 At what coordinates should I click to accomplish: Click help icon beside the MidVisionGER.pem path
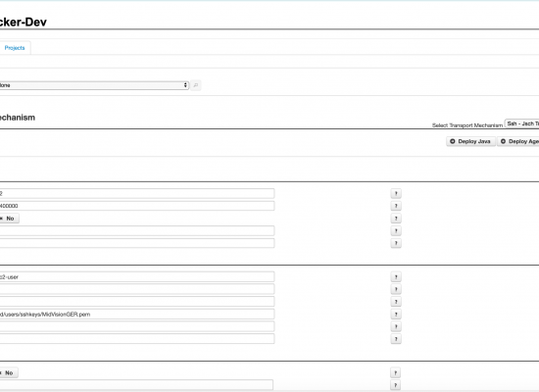[396, 315]
